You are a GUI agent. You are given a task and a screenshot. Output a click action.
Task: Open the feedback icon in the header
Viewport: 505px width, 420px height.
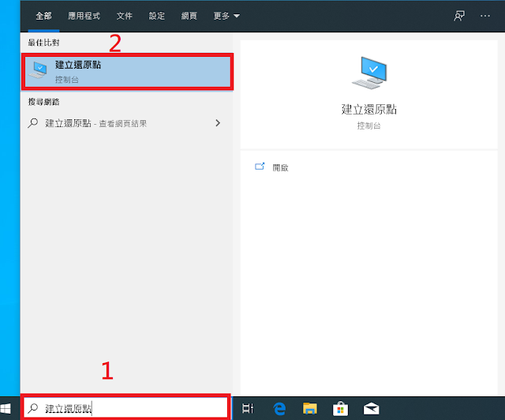point(459,16)
